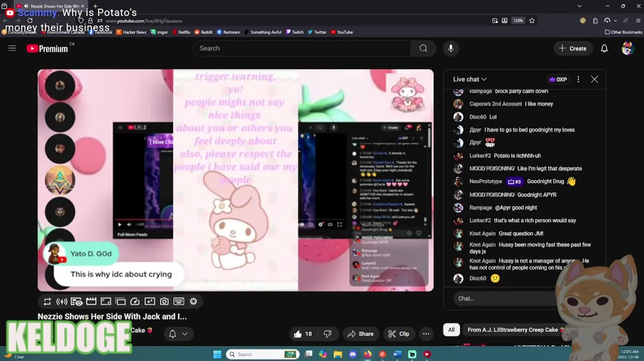
Task: List all tabs dropdown arrow
Action: (x=579, y=6)
